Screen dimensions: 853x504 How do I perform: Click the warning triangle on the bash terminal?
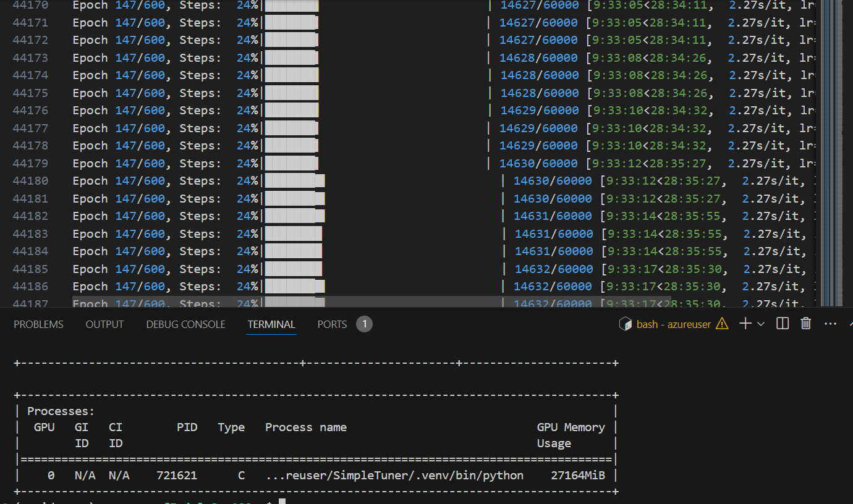pos(722,323)
